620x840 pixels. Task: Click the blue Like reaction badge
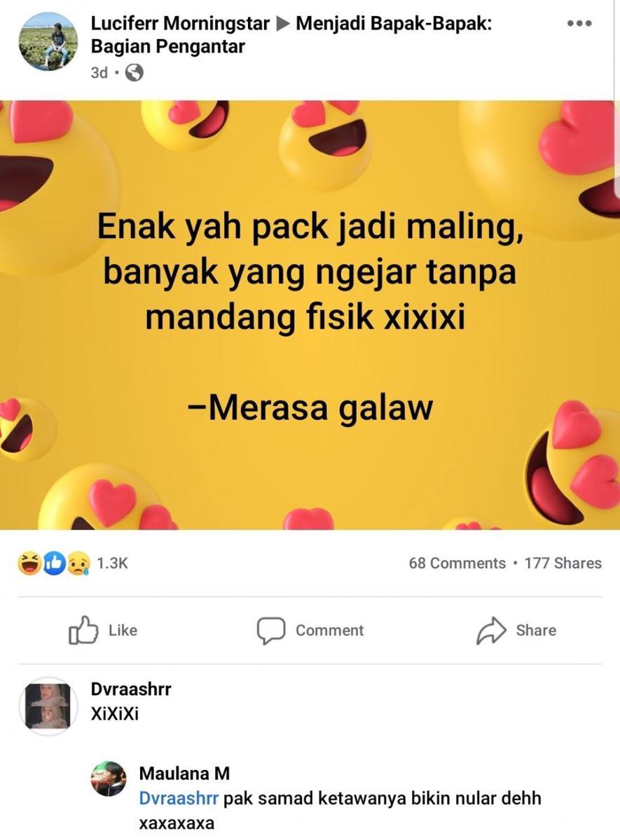click(x=54, y=563)
